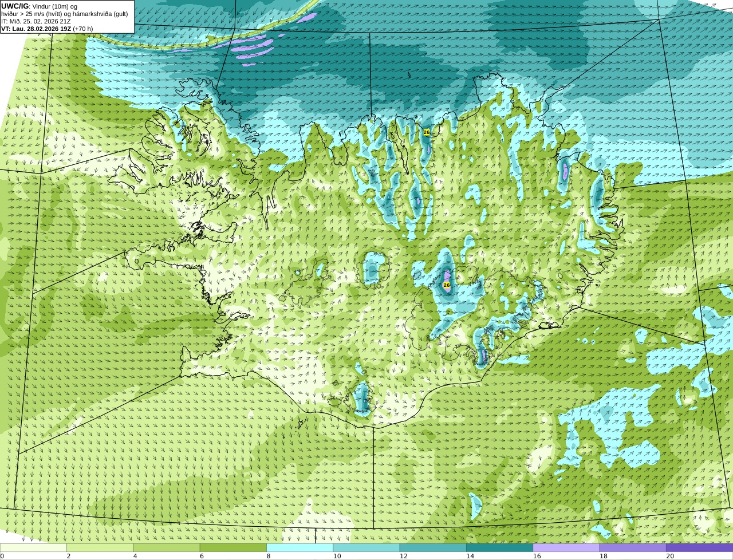Click the 18–20 m/s purple legend swatch
Image resolution: width=733 pixels, height=560 pixels.
[x=633, y=547]
